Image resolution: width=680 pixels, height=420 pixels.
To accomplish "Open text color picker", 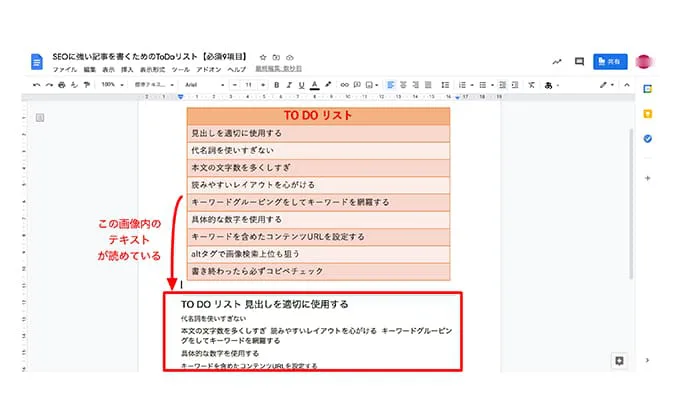I will (x=315, y=85).
